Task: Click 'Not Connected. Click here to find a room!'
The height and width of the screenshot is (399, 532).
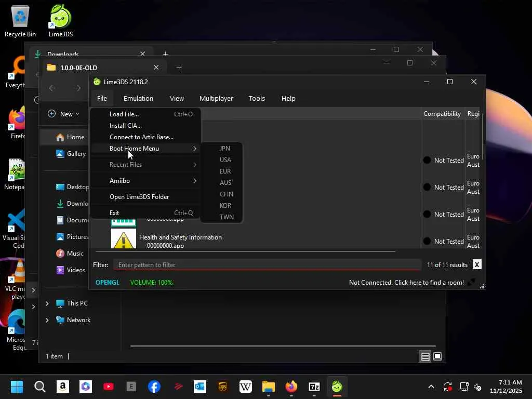Action: (406, 283)
